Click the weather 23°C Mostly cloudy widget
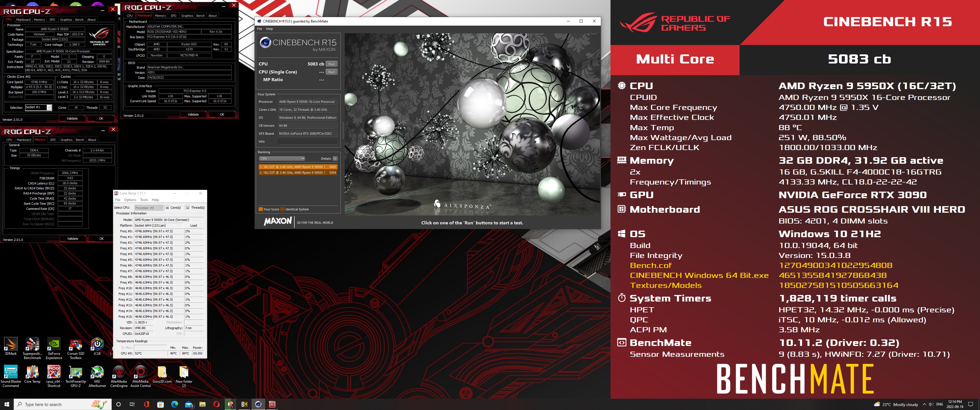Viewport: 980px width, 410px height. coord(896,404)
